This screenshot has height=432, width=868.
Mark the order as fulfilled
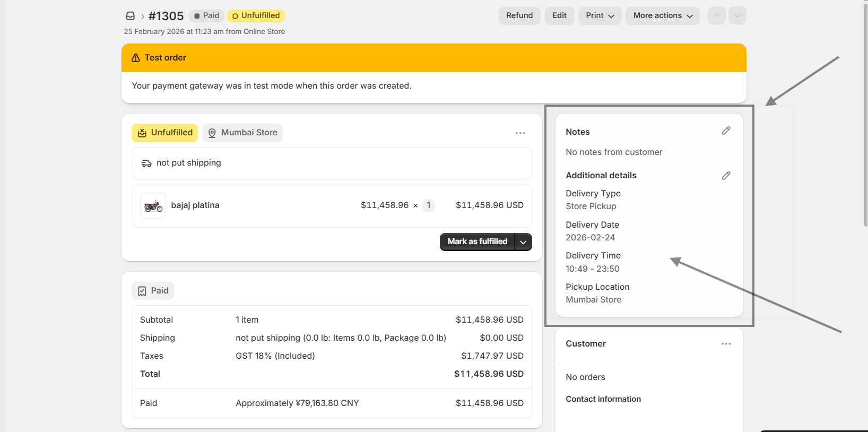pyautogui.click(x=477, y=241)
